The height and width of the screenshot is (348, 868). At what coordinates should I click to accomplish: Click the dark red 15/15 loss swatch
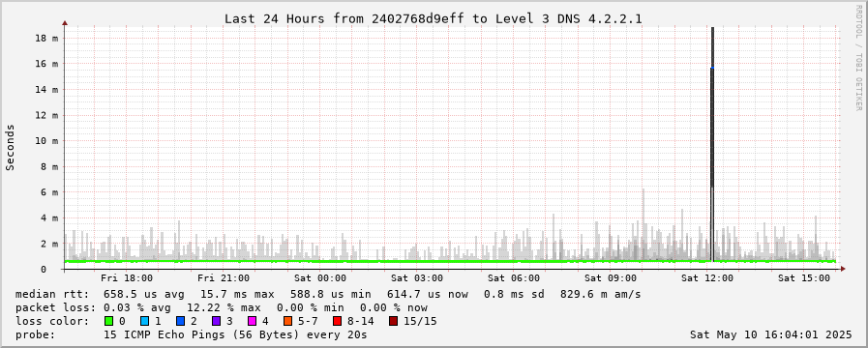pos(393,321)
